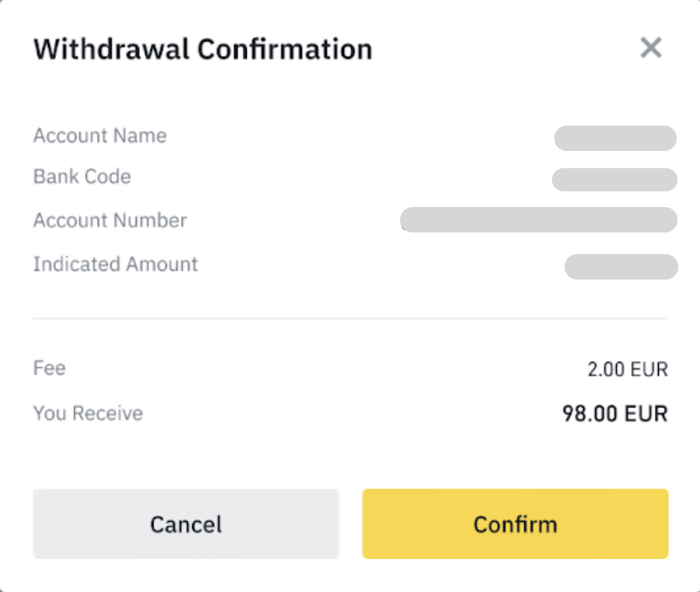Click the 2.00 figure in Fee row

click(606, 369)
